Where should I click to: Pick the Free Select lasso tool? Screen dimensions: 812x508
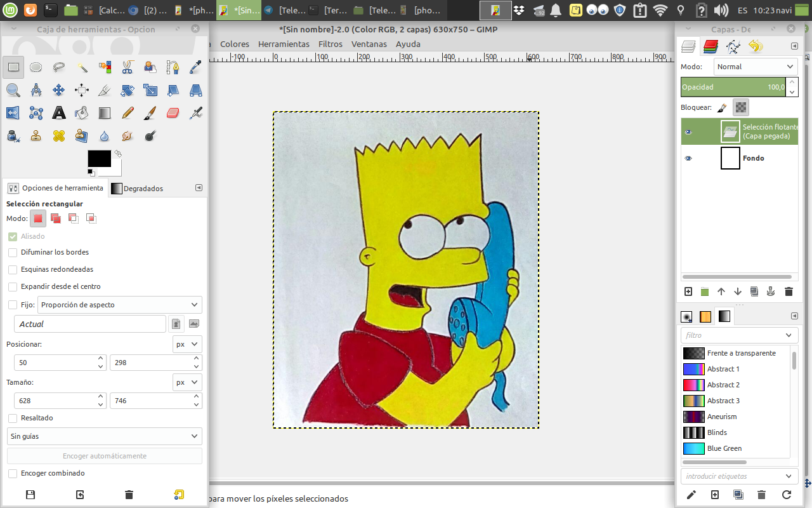(59, 67)
